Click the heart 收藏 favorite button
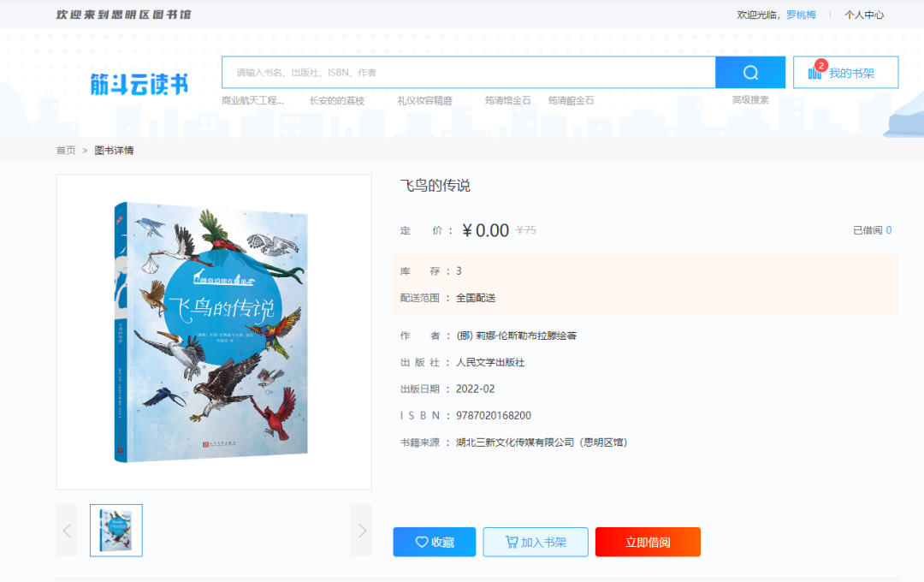Screen dimensions: 924x582 (x=435, y=542)
